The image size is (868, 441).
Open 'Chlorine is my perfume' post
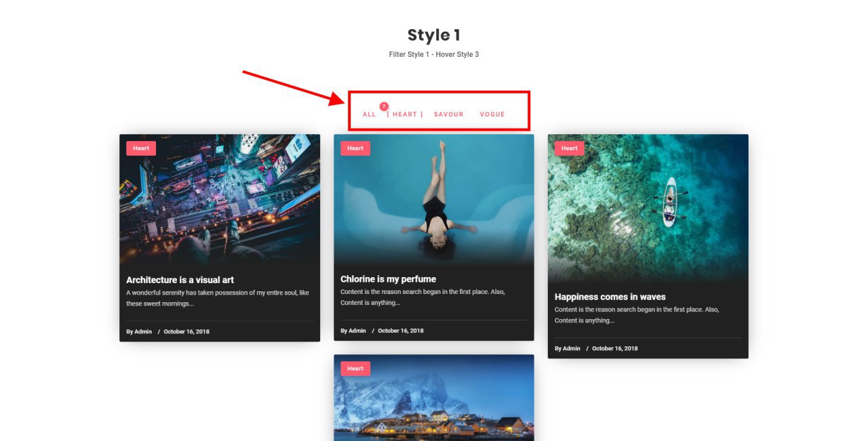tap(388, 279)
